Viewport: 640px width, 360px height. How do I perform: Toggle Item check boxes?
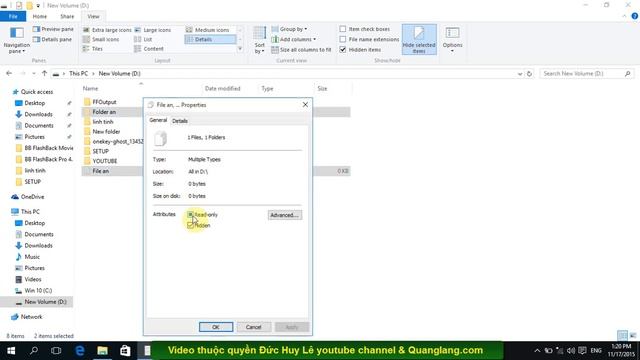343,29
